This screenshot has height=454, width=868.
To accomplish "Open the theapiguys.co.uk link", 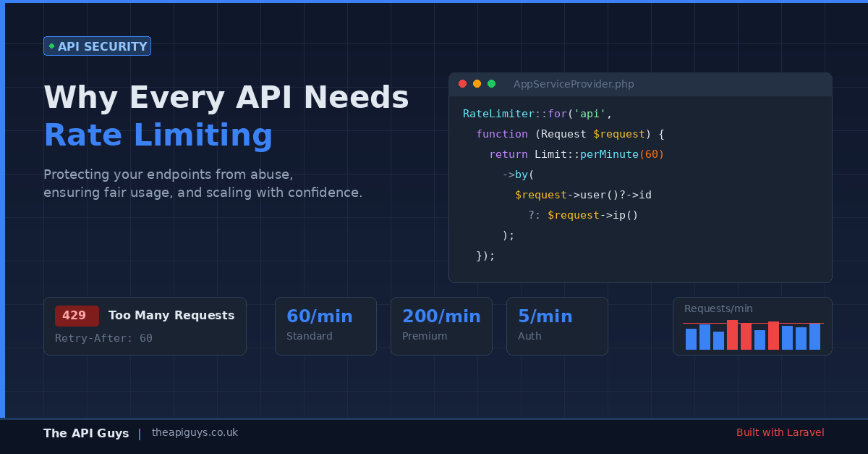I will pyautogui.click(x=195, y=432).
